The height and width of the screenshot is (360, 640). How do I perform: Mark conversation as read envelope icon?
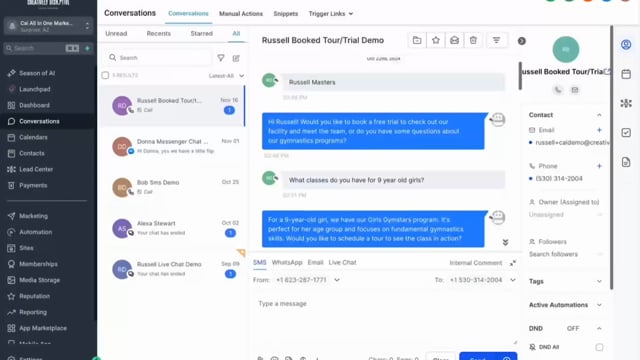(x=454, y=40)
